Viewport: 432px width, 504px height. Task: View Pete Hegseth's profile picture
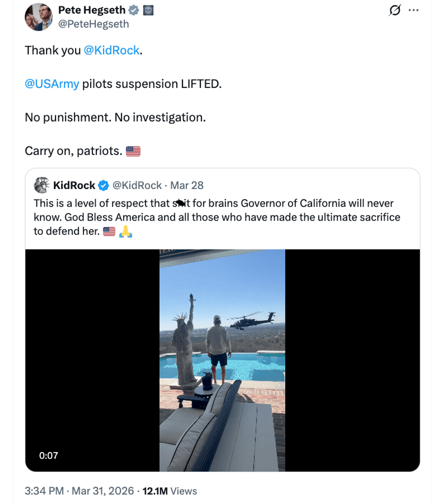[39, 17]
